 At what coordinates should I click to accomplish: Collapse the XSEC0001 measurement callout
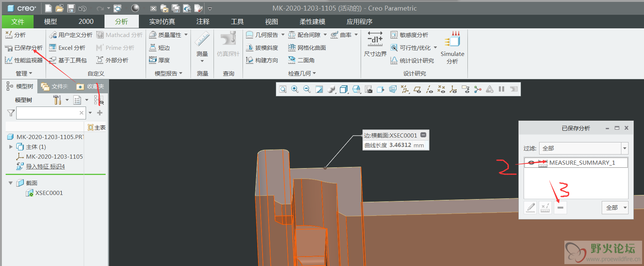[423, 135]
